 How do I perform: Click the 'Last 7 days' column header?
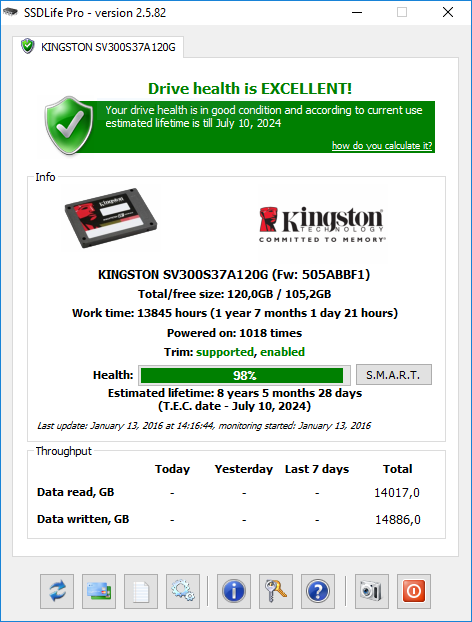coord(317,469)
